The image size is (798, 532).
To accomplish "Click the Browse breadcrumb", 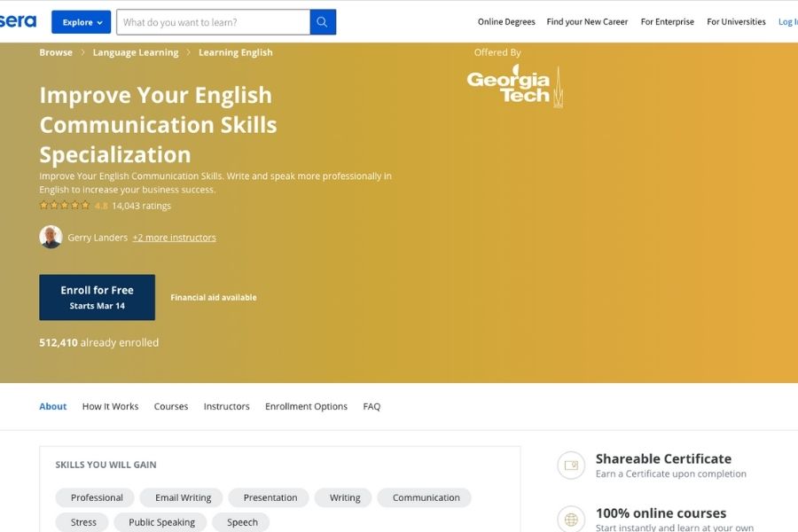I will click(56, 52).
